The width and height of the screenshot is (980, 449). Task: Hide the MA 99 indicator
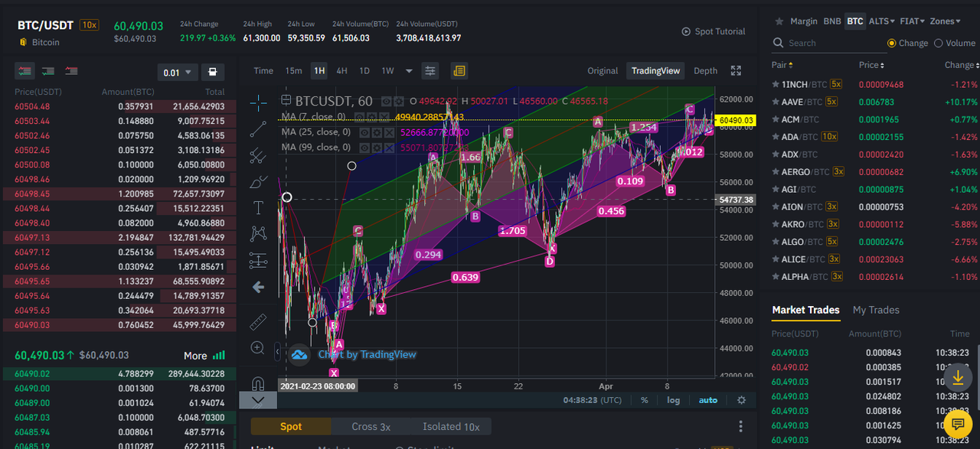tap(365, 147)
